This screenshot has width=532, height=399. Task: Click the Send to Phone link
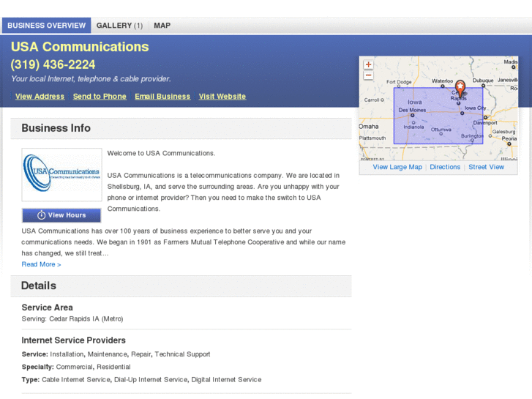pos(100,97)
